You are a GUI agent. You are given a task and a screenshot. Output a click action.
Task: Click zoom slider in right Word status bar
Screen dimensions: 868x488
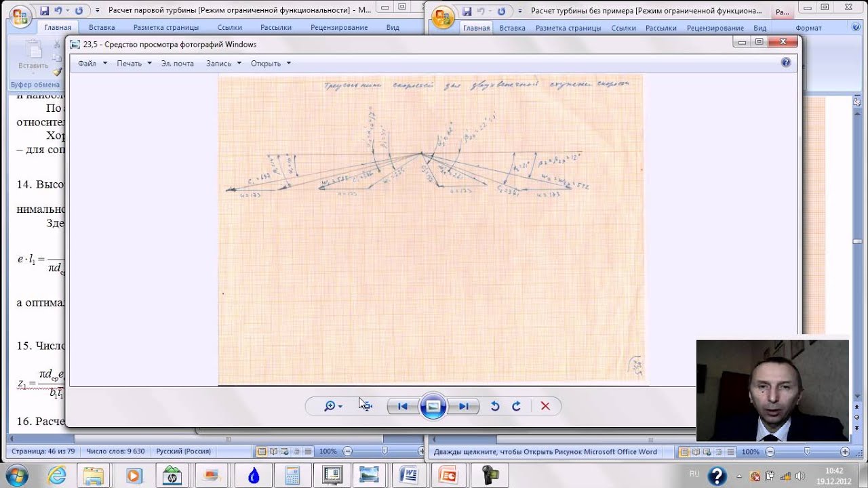tap(807, 451)
